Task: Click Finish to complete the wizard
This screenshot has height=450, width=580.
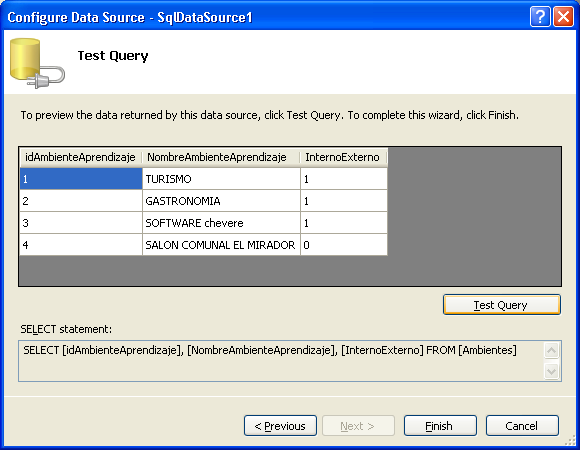Action: tap(440, 426)
